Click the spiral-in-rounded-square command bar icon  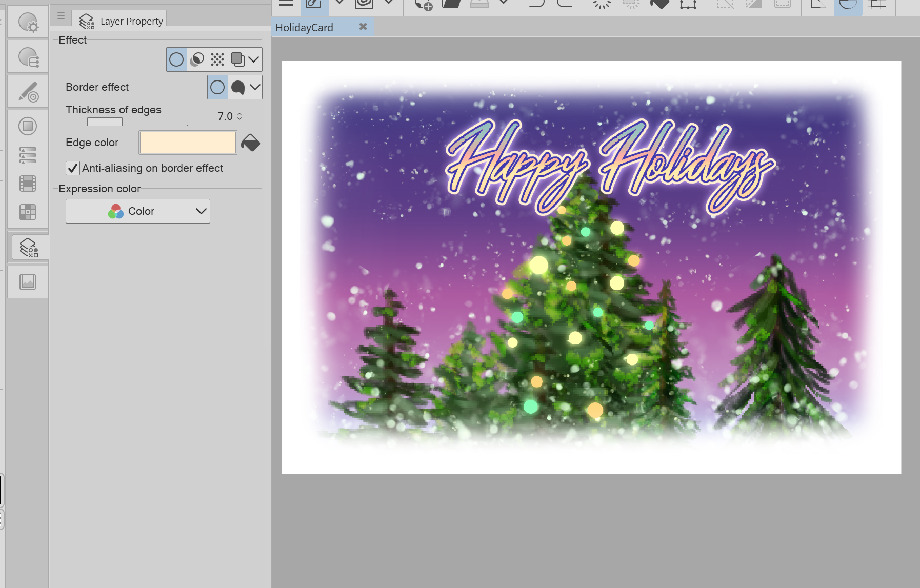tap(364, 4)
